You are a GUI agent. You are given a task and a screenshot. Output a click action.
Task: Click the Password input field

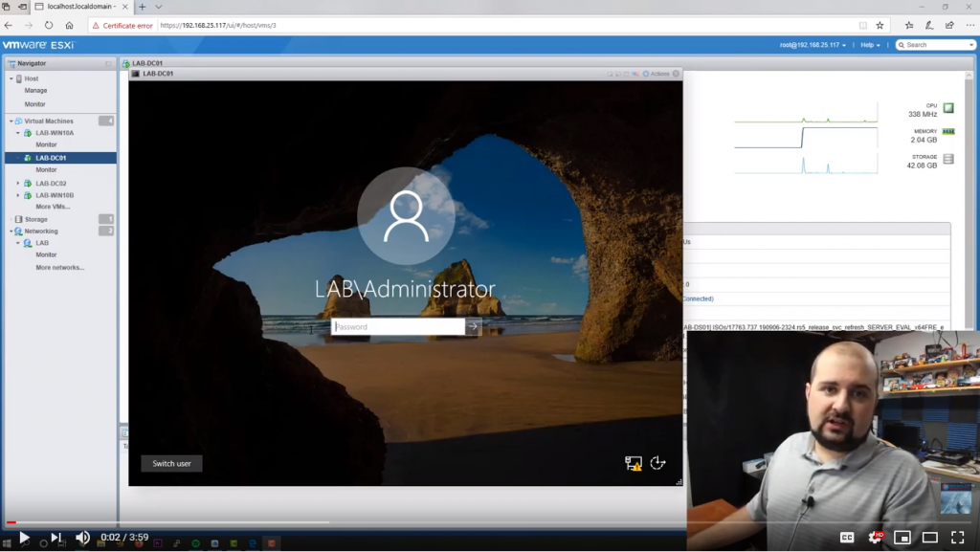(398, 326)
